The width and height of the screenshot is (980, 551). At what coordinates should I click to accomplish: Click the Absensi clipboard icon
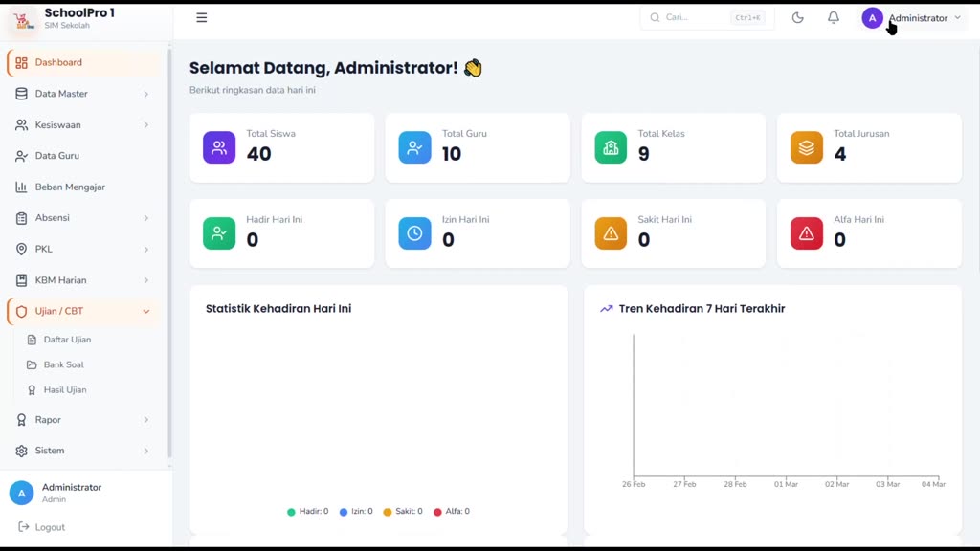(x=21, y=218)
